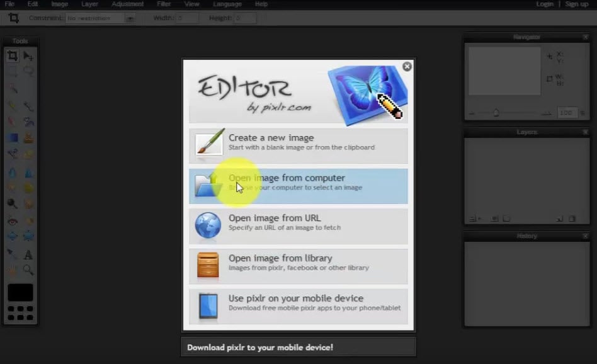The image size is (597, 364).
Task: Select the Crop tool in Tools panel
Action: (12, 56)
